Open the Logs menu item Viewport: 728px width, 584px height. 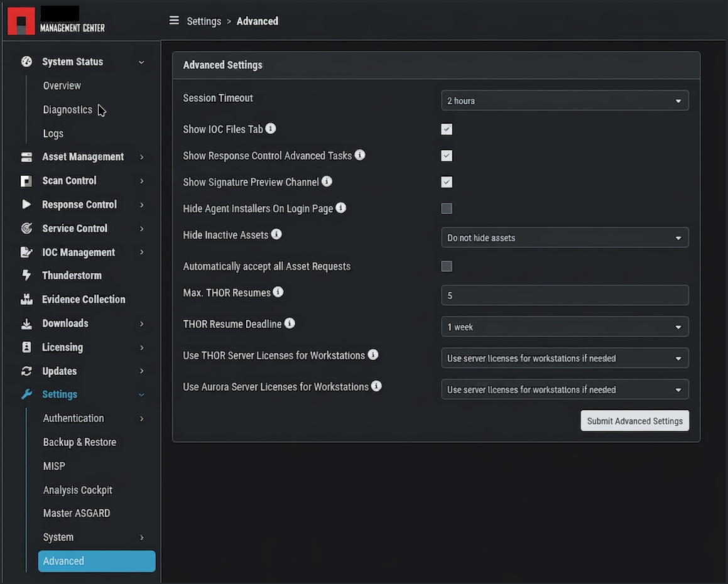53,134
